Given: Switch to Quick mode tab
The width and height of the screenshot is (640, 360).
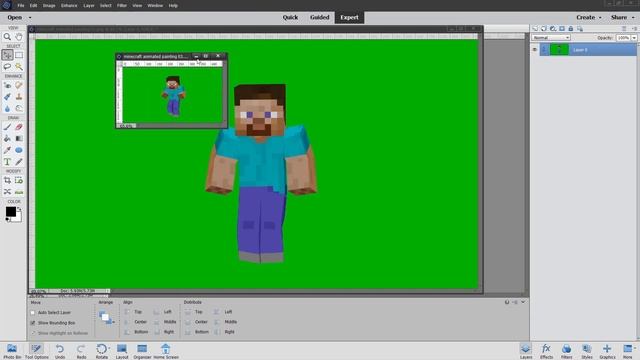Looking at the screenshot, I should click(290, 18).
